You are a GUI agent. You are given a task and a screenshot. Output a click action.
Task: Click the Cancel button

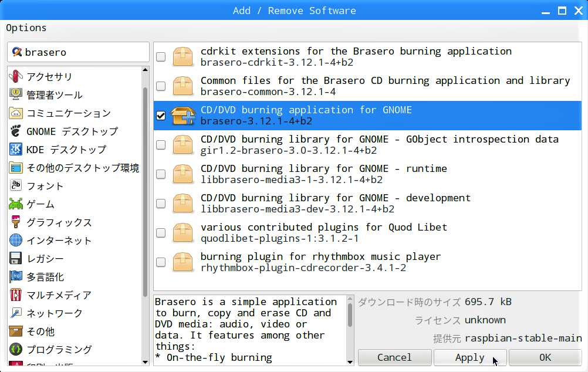tap(394, 357)
